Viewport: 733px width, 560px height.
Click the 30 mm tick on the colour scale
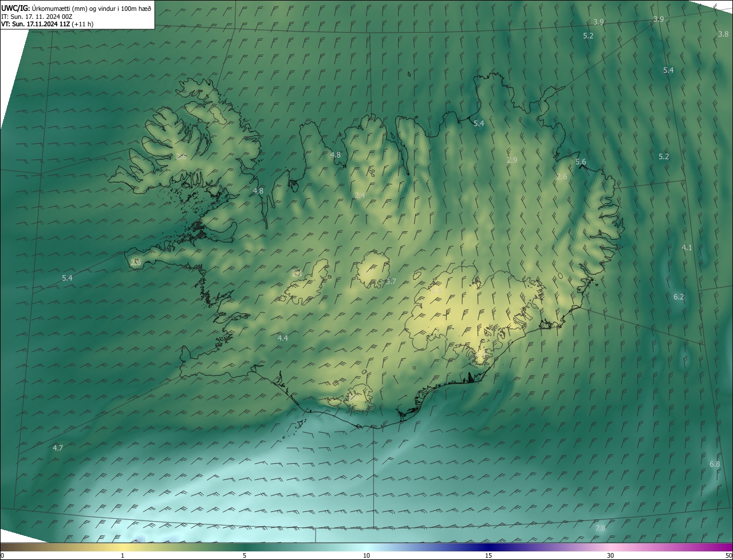pos(610,555)
